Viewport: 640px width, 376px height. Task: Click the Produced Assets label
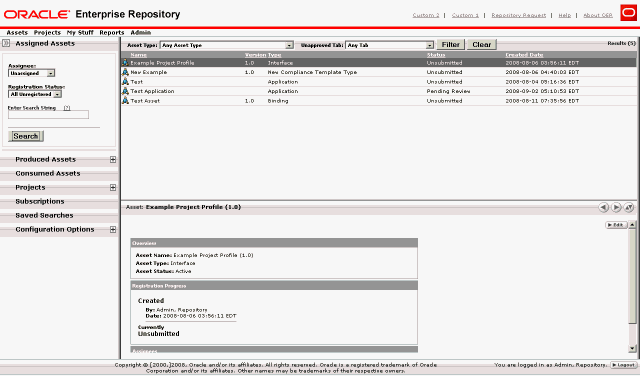(45, 160)
